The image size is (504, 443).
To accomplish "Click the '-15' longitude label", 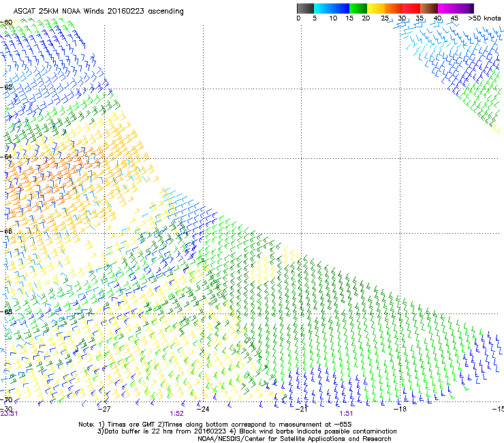I will tap(498, 409).
